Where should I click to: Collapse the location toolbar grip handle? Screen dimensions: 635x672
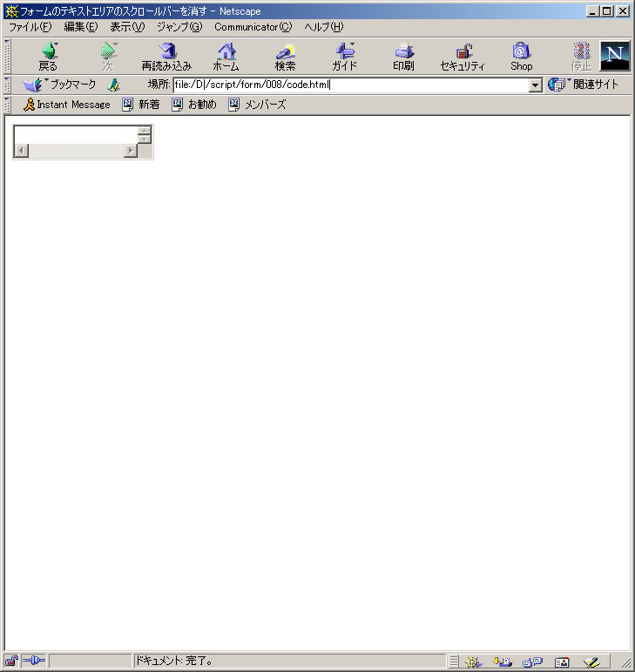pos(7,85)
